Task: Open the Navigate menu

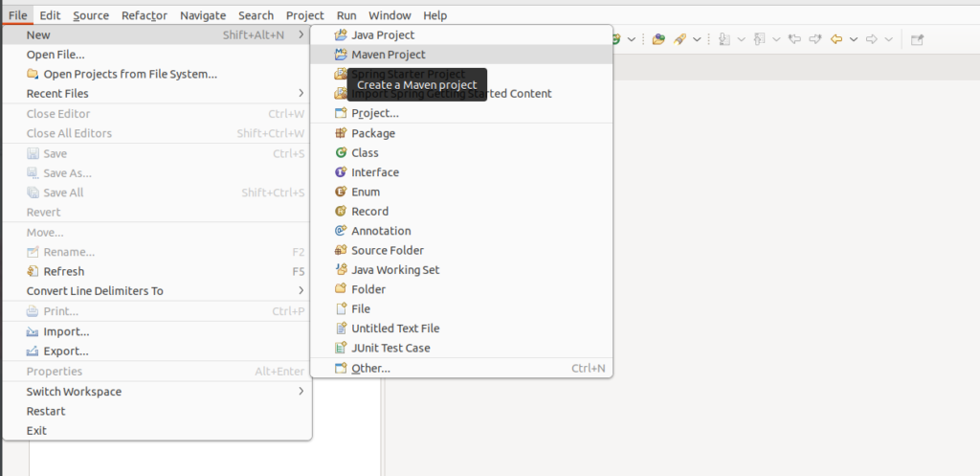Action: (x=203, y=15)
